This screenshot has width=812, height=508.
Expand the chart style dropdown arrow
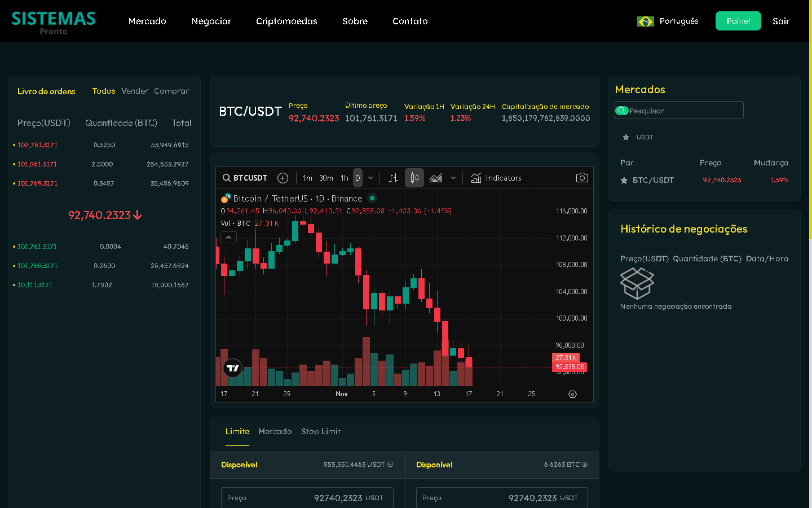coord(453,178)
